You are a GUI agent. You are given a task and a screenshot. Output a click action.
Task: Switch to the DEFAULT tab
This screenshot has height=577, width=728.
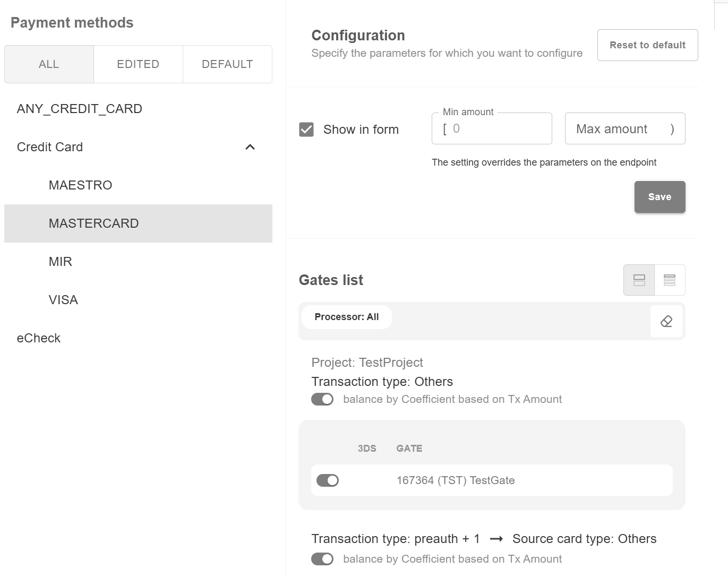[227, 64]
